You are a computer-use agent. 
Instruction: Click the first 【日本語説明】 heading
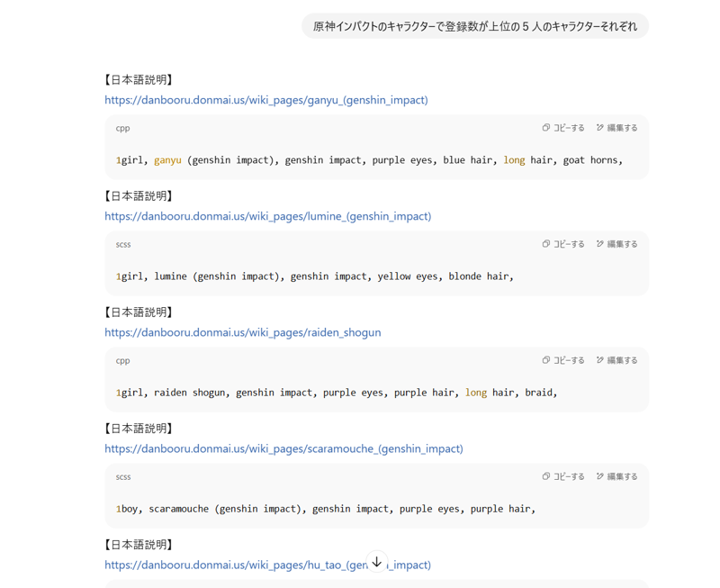[x=139, y=80]
